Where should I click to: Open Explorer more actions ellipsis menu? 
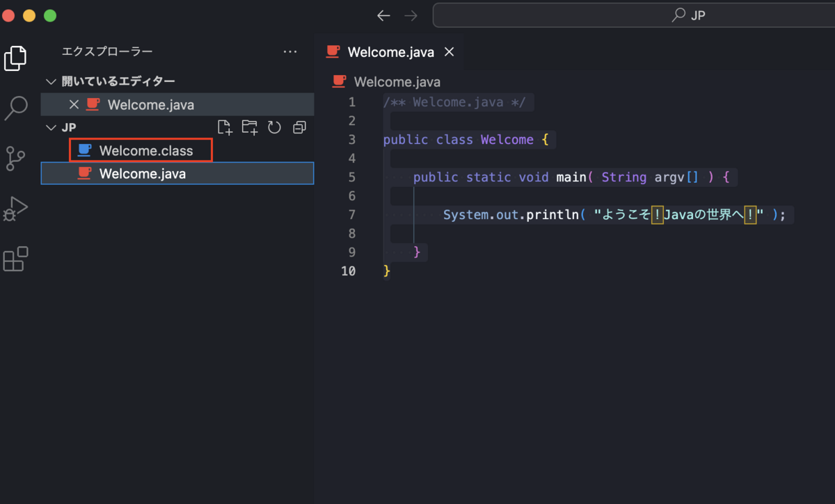point(290,51)
